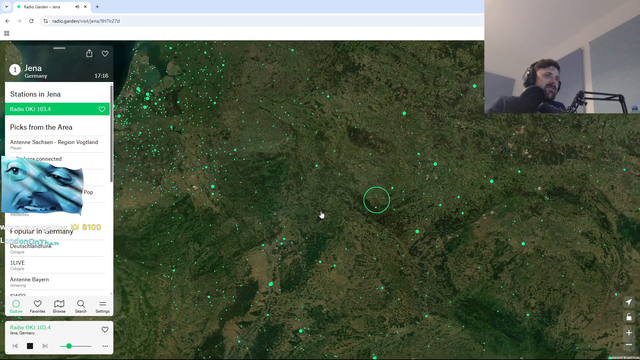Open the browser apps grid shortcut
The width and height of the screenshot is (640, 360).
pyautogui.click(x=7, y=33)
